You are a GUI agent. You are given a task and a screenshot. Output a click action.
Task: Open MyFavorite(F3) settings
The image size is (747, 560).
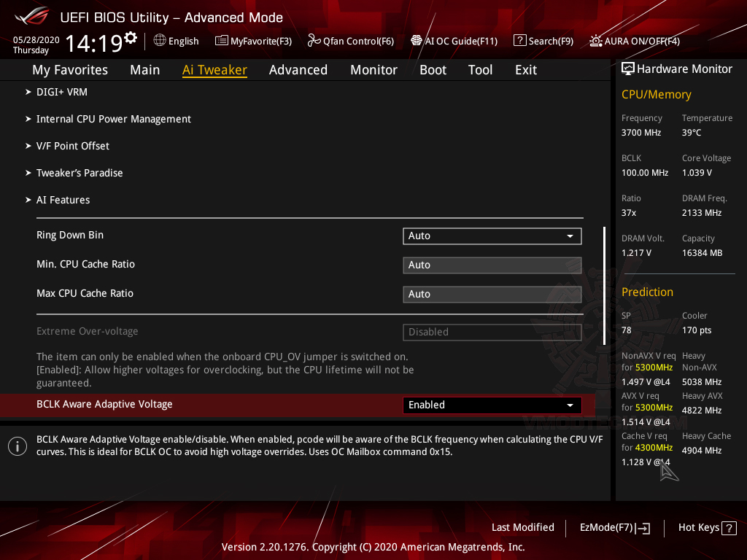click(253, 41)
